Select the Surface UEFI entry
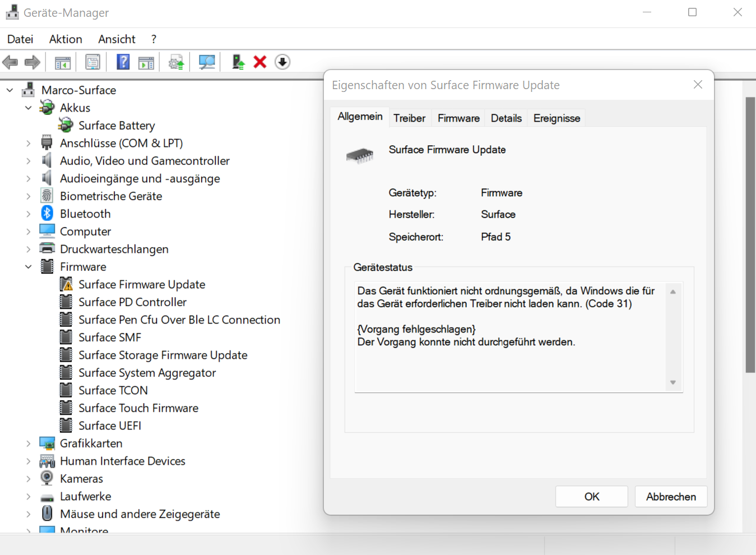 coord(110,425)
